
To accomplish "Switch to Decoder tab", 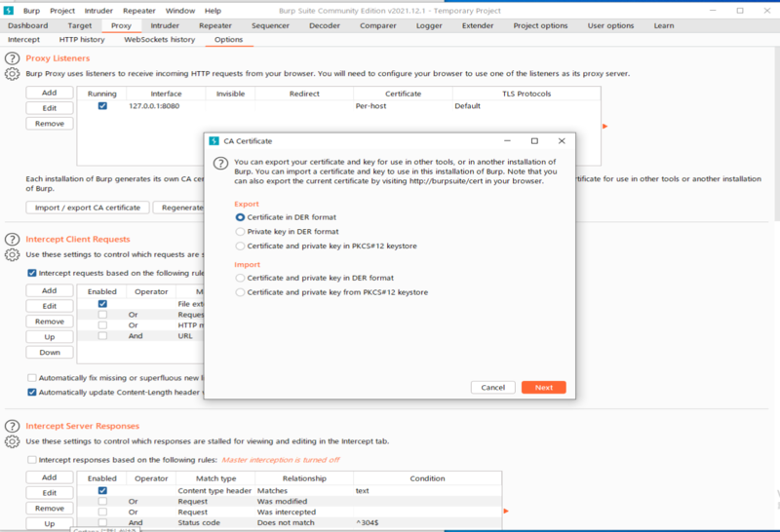I will (325, 26).
